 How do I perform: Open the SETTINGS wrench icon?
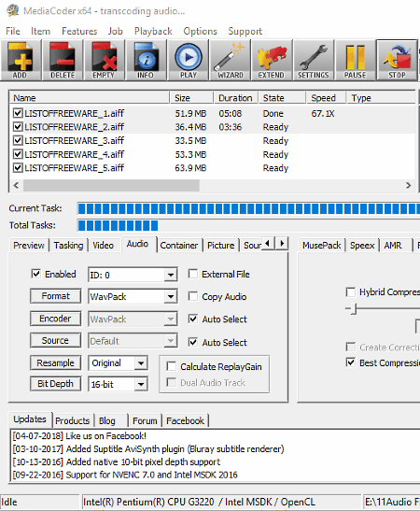(314, 61)
